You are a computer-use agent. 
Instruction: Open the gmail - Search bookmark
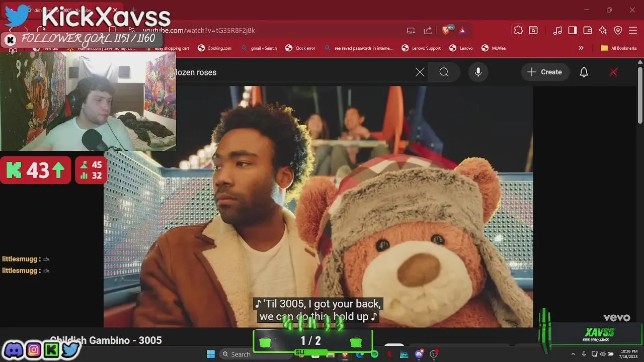[x=259, y=48]
